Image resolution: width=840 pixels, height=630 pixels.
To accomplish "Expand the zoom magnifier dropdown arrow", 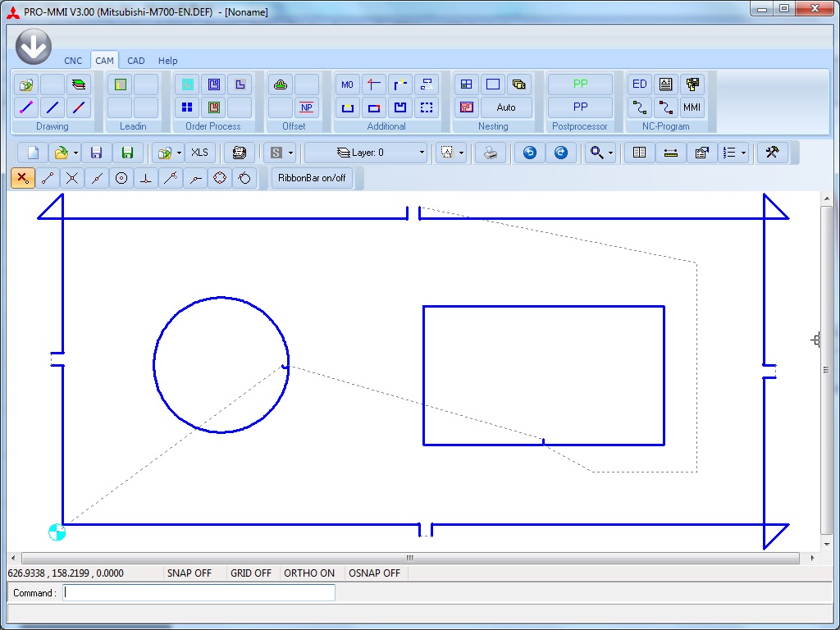I will (610, 153).
